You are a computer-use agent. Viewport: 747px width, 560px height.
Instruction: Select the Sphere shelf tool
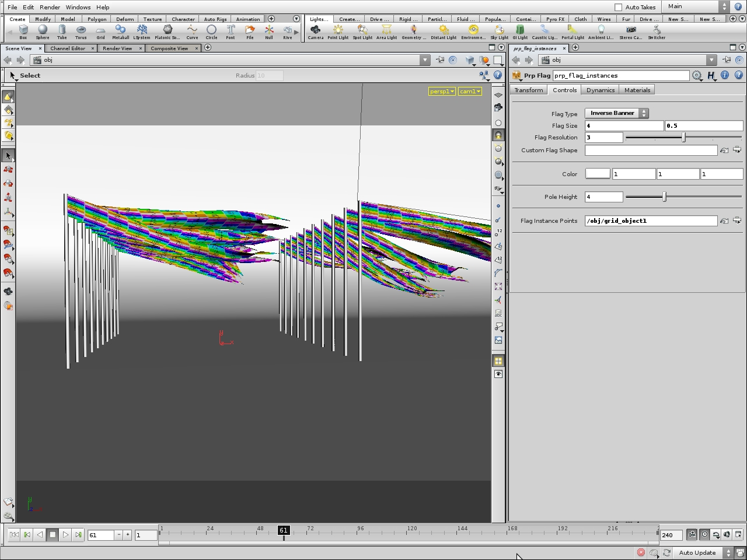pos(43,32)
